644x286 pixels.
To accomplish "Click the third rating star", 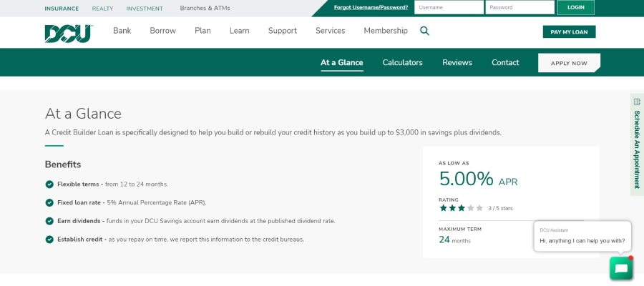I will tap(462, 208).
